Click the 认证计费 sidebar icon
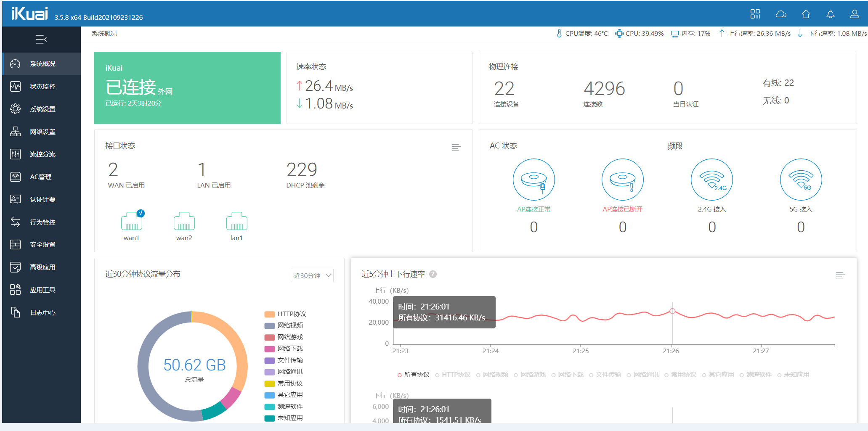The width and height of the screenshot is (868, 431). [x=15, y=199]
